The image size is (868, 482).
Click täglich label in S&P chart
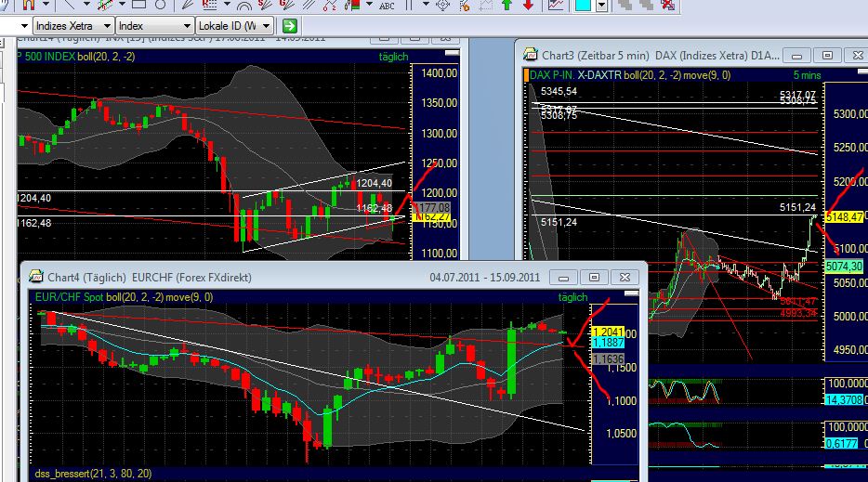(x=394, y=57)
